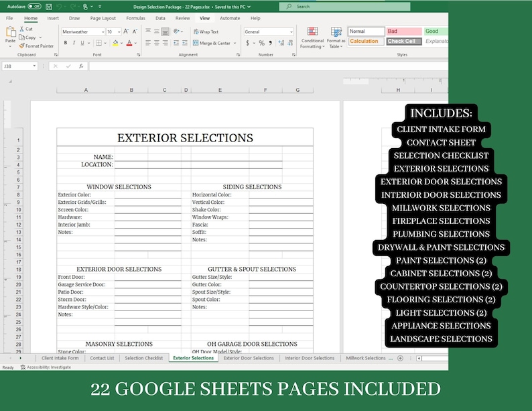Image resolution: width=532 pixels, height=411 pixels.
Task: Click the Fill Color bucket icon
Action: tap(115, 43)
